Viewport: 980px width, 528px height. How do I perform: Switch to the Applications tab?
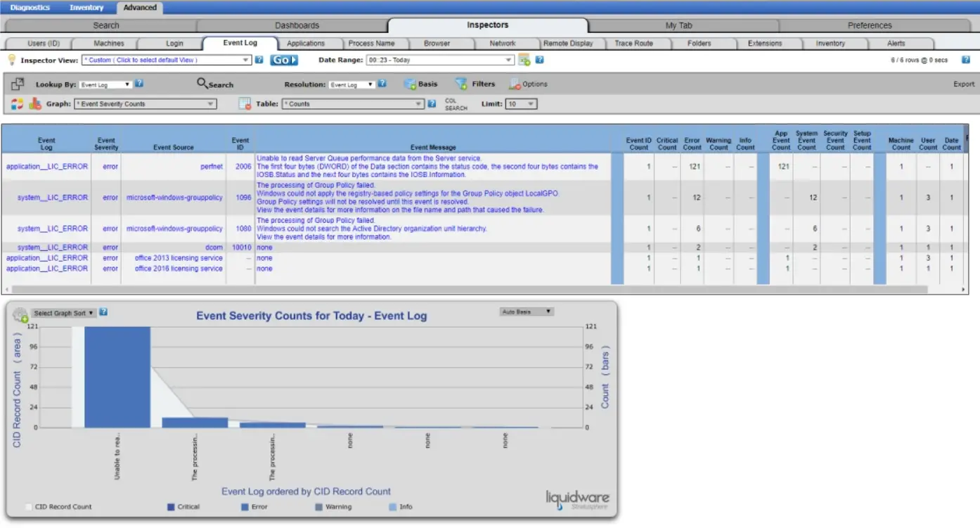[307, 43]
